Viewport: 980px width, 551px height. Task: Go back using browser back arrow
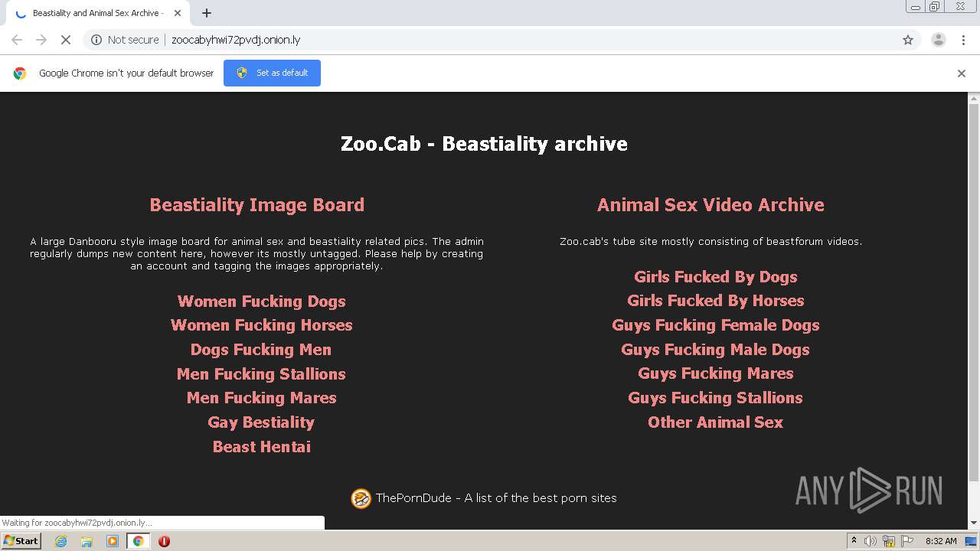[17, 40]
